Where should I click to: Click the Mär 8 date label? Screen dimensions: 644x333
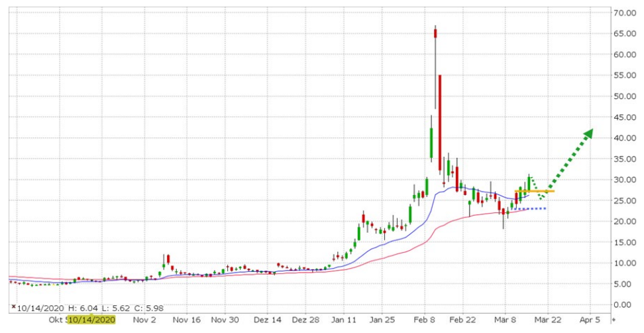(x=505, y=320)
